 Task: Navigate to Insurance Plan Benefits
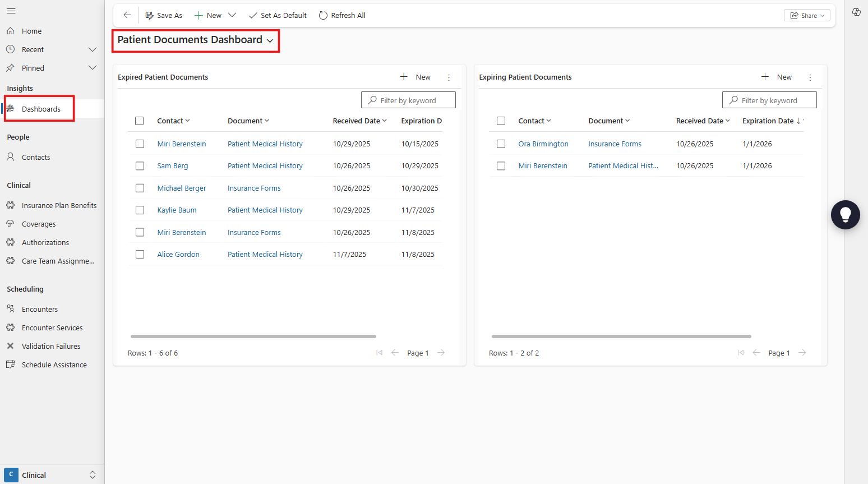pyautogui.click(x=59, y=205)
